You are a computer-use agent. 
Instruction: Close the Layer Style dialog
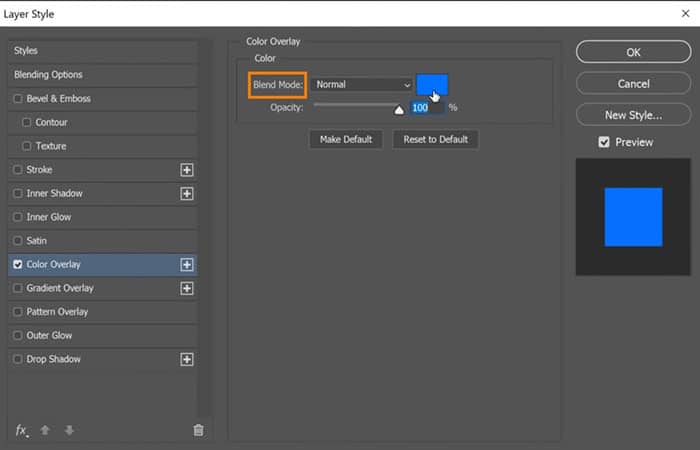coord(685,14)
